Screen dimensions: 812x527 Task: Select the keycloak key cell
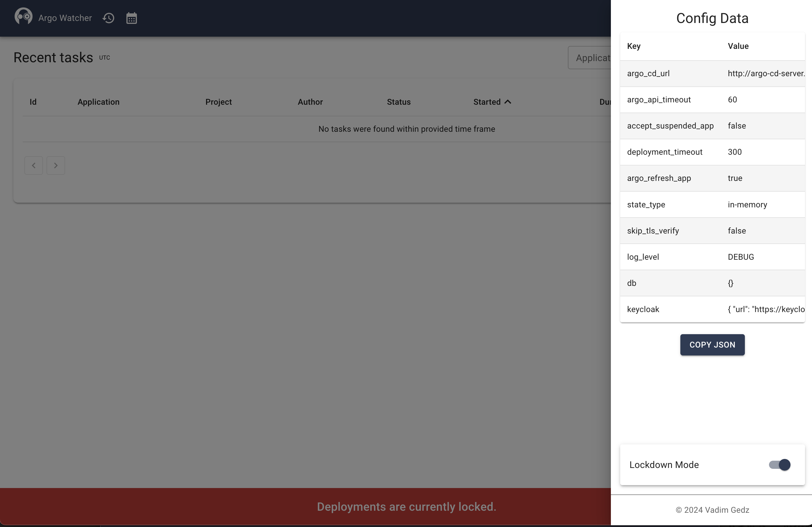click(670, 309)
